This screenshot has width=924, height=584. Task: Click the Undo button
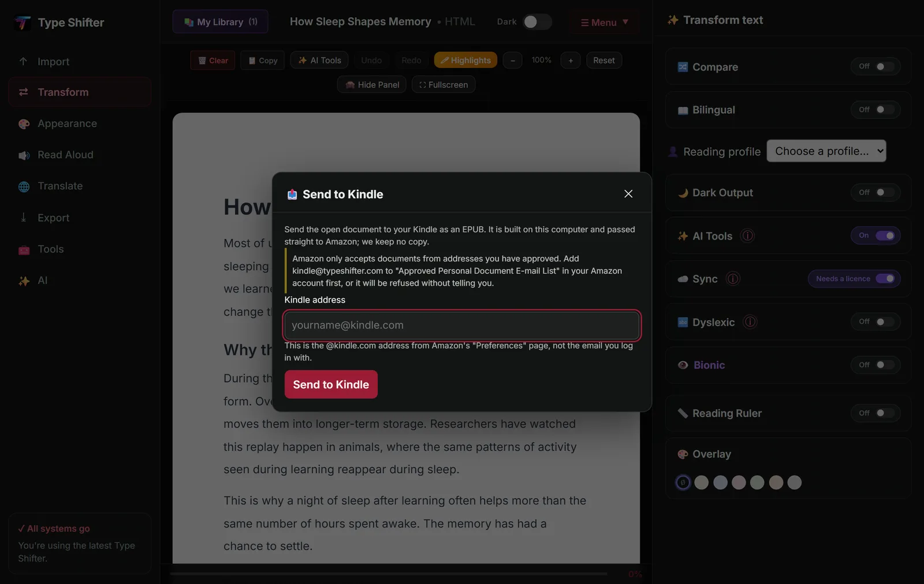coord(371,61)
